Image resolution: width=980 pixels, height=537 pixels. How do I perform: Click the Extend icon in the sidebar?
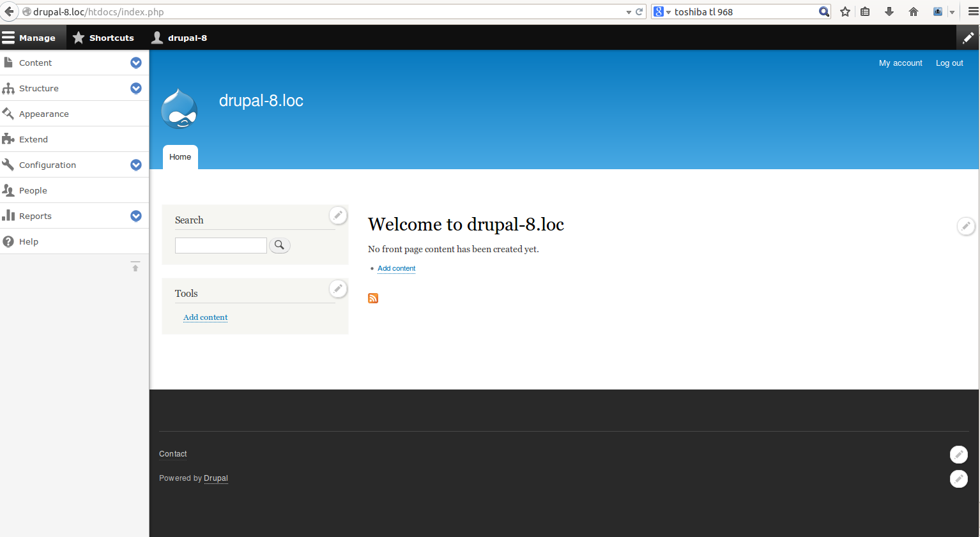[x=9, y=139]
